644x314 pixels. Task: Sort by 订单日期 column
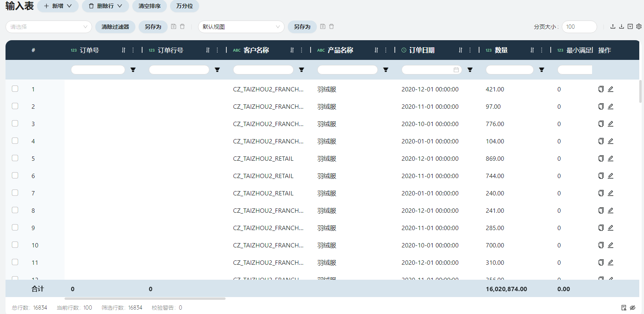[461, 50]
